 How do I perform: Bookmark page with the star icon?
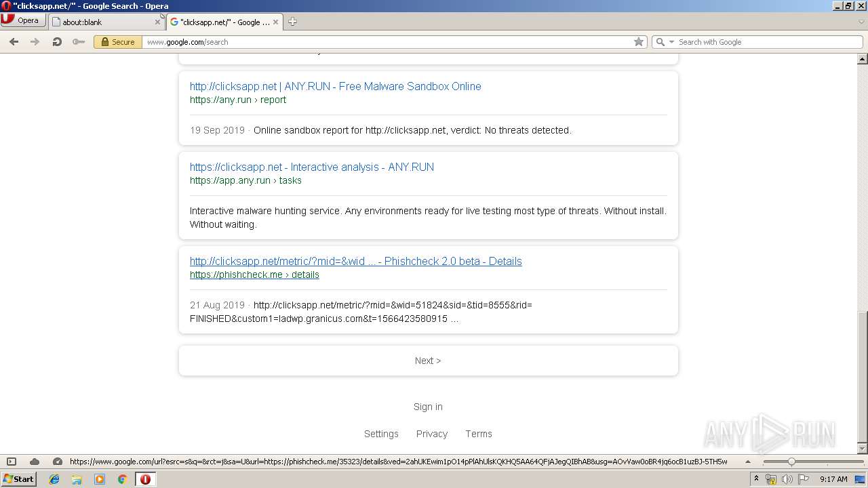click(639, 42)
